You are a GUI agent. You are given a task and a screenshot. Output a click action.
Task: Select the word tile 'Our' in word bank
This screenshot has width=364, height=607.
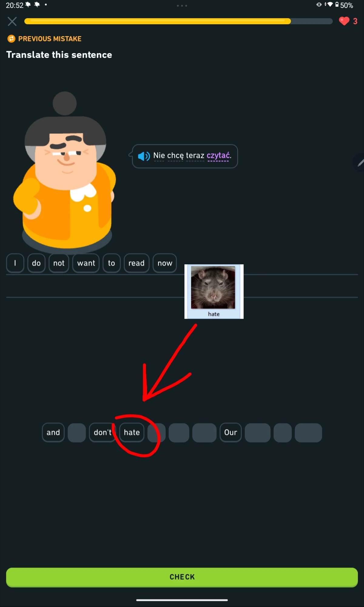click(x=231, y=432)
